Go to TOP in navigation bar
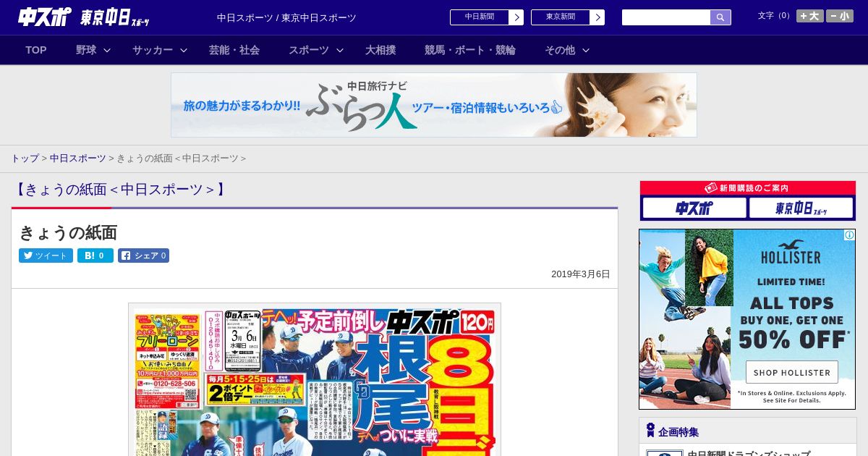Image resolution: width=868 pixels, height=456 pixels. coord(36,50)
